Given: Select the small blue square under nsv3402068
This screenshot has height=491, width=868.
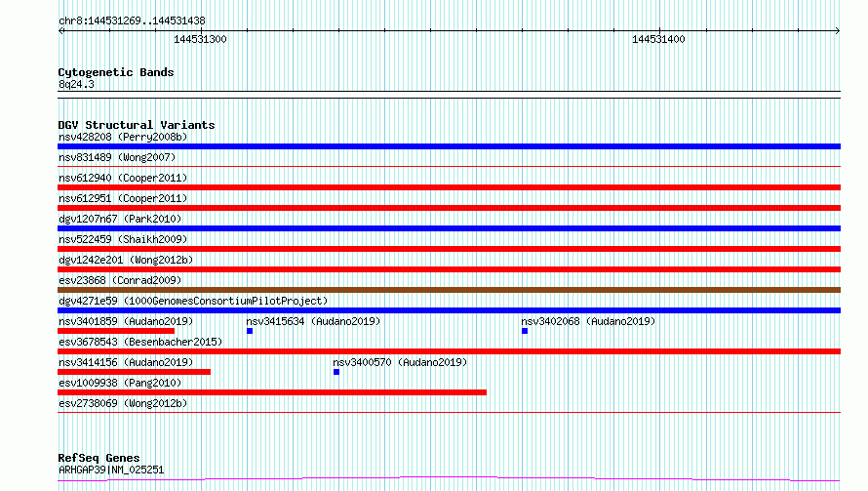Looking at the screenshot, I should (525, 331).
